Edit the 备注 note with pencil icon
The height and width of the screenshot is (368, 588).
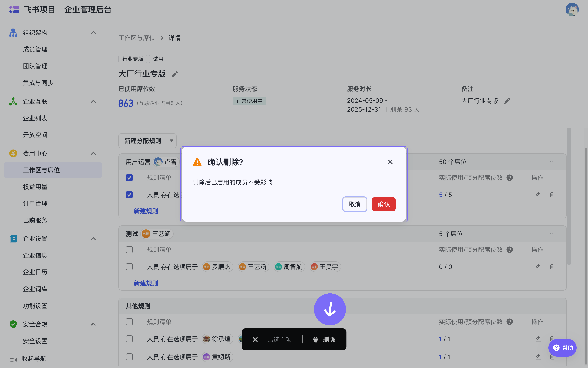[x=507, y=101]
